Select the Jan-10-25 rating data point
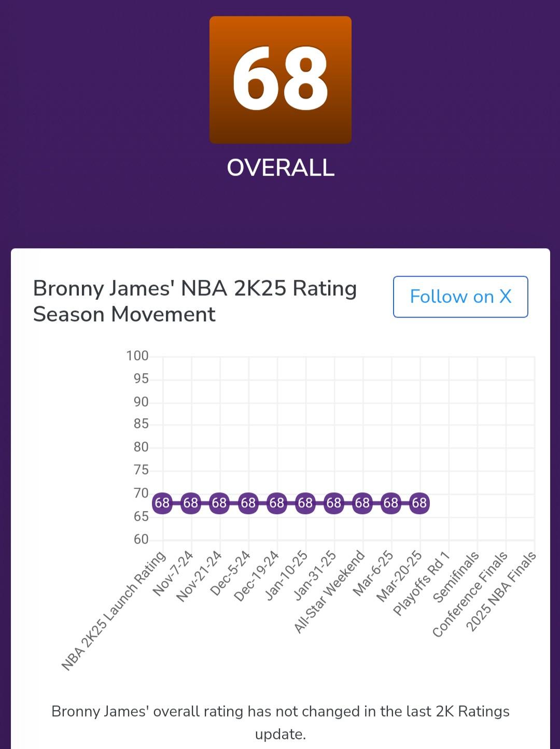 point(305,503)
